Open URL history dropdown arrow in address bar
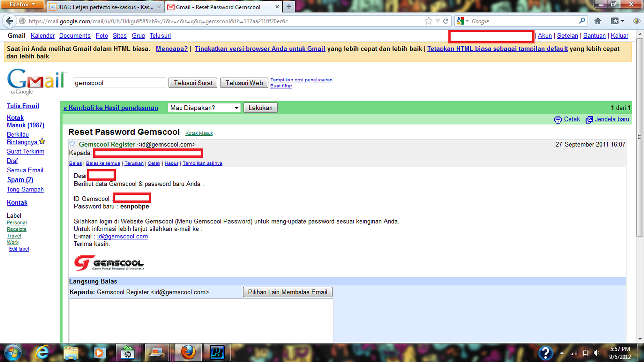 (438, 21)
